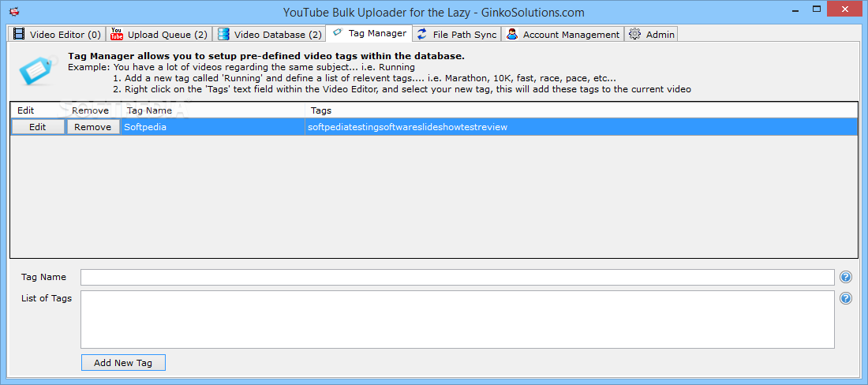Remove the Softpedia tag row
The image size is (868, 385).
point(93,127)
